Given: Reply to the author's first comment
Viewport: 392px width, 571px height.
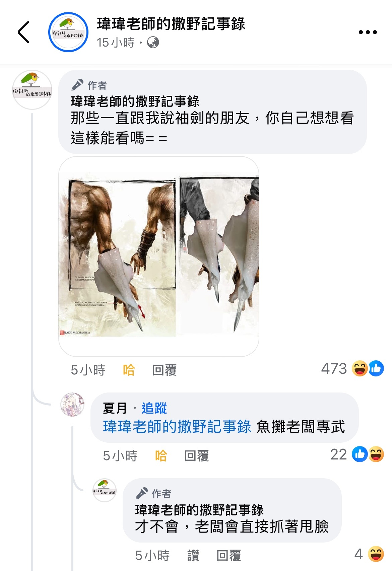Looking at the screenshot, I should tap(164, 370).
